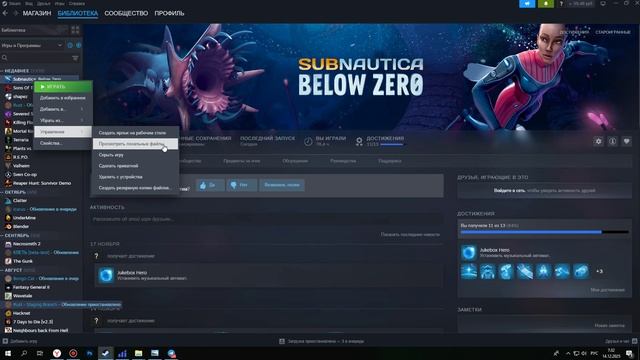Click thumbs-up Да button
Image resolution: width=640 pixels, height=360 pixels.
point(210,185)
